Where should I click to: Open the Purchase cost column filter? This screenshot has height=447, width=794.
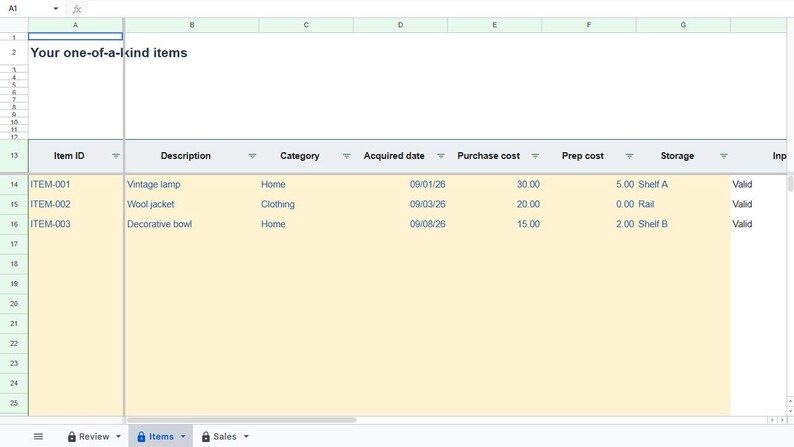pos(535,156)
